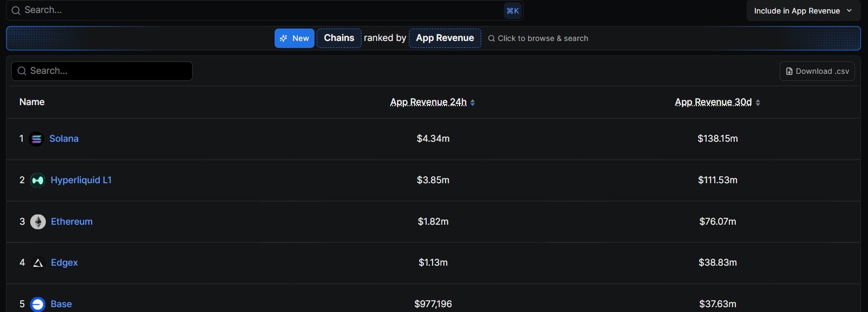Open the Include in App Revenue dropdown
The width and height of the screenshot is (868, 312).
coord(803,11)
